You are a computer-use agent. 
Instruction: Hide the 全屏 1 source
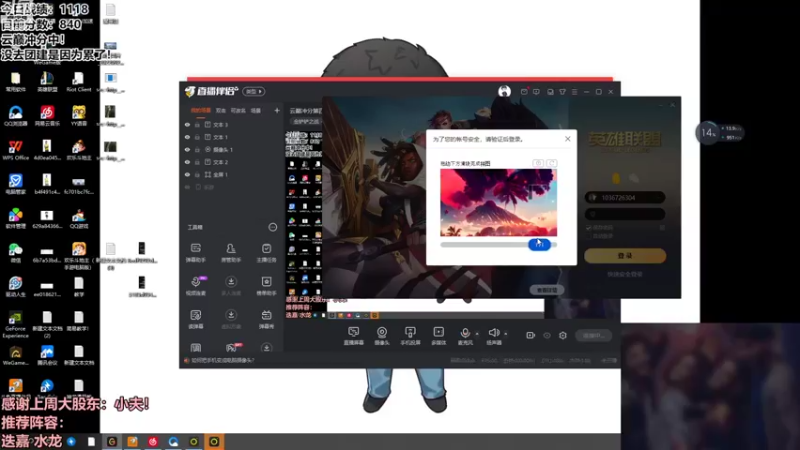(x=187, y=174)
